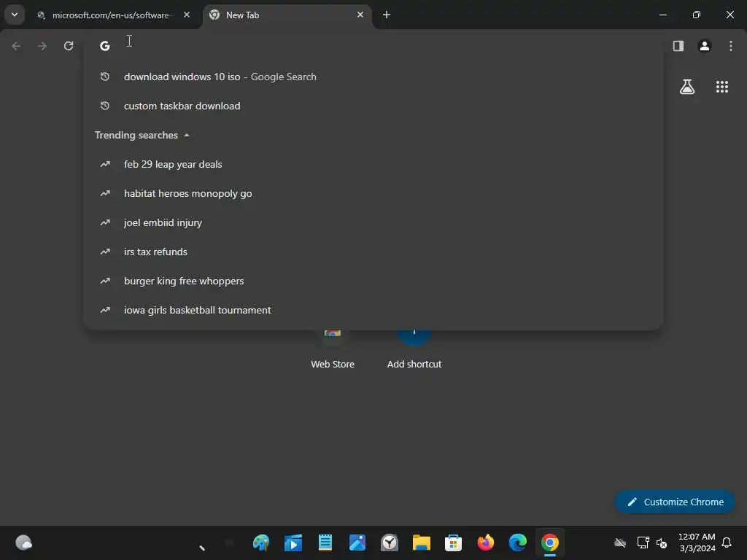
Task: Select 'custom taskbar download' history suggestion
Action: (x=373, y=106)
